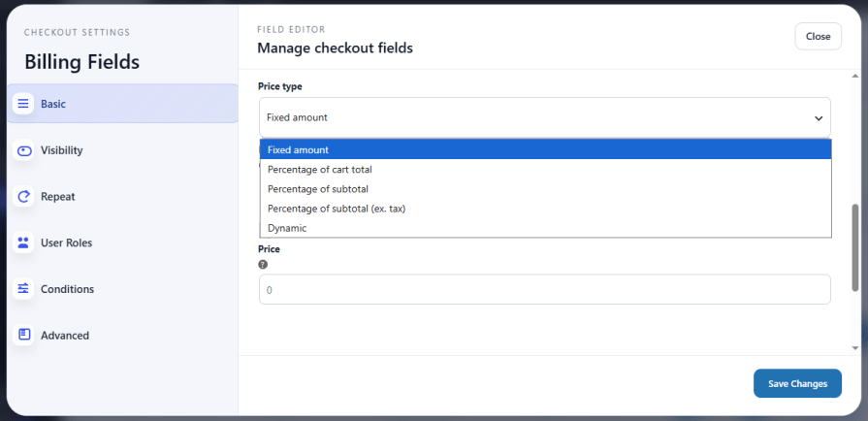Open the User Roles section label
The image size is (868, 421).
[66, 243]
